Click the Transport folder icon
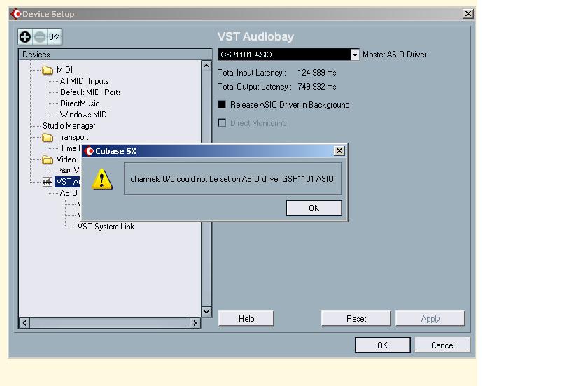 point(48,137)
